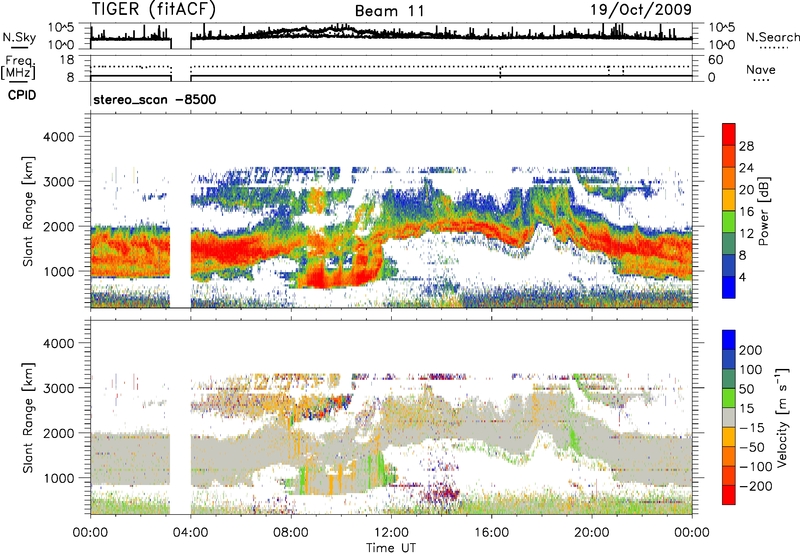Click the red top band of the Power colorbar
The width and height of the screenshot is (800, 554).
tap(729, 134)
